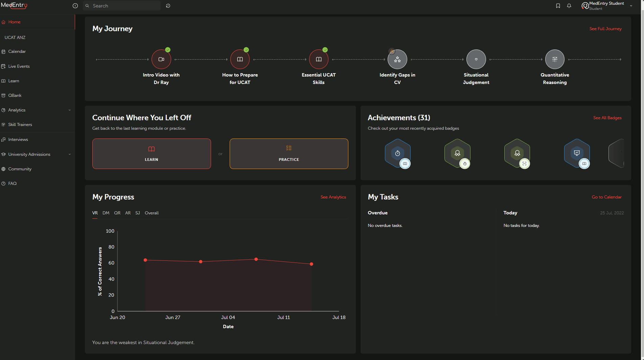Screen dimensions: 644x360
Task: Open the notifications bell
Action: (x=569, y=6)
